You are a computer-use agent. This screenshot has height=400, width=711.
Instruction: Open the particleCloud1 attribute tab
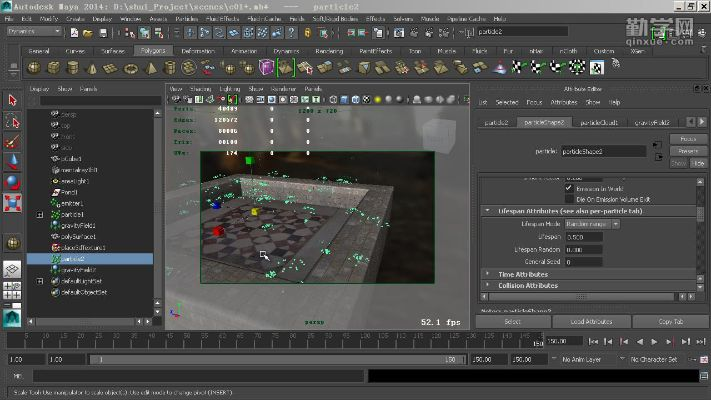601,122
